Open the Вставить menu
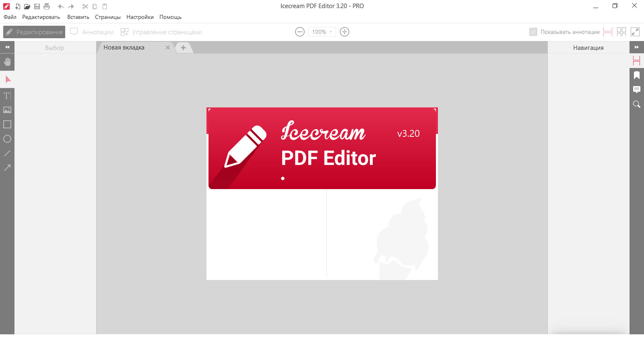This screenshot has height=346, width=644. click(x=78, y=17)
